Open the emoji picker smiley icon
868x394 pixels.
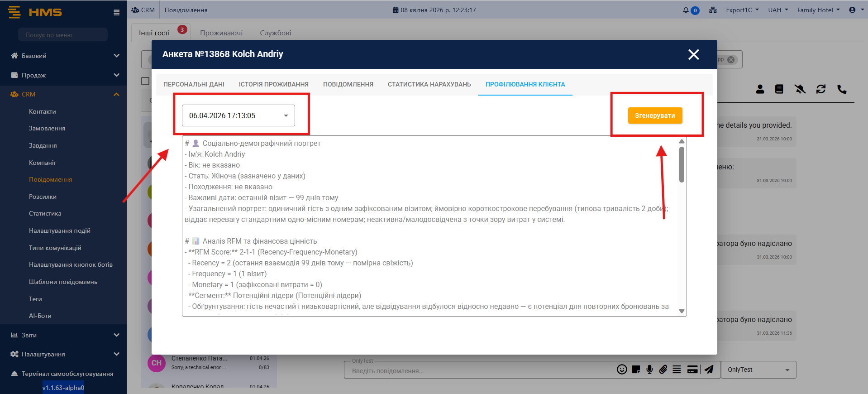click(x=622, y=370)
